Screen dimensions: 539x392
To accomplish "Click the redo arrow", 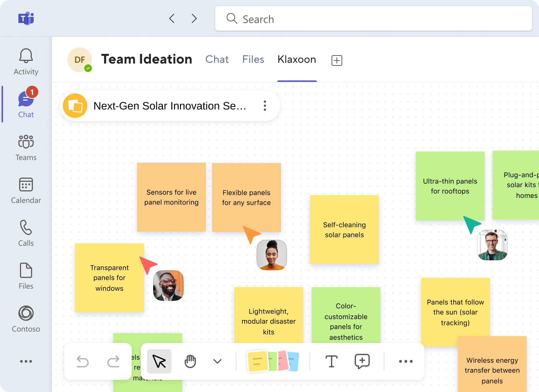I will [x=113, y=361].
